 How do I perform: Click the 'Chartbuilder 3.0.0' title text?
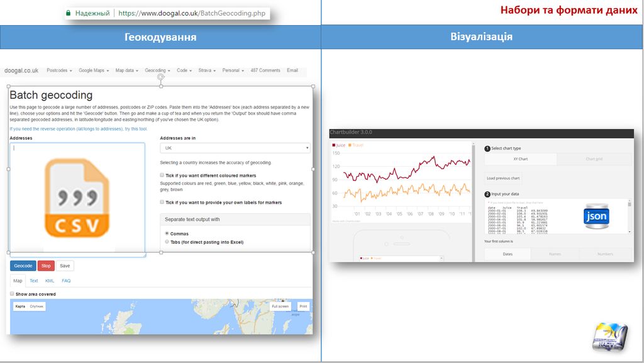(351, 132)
